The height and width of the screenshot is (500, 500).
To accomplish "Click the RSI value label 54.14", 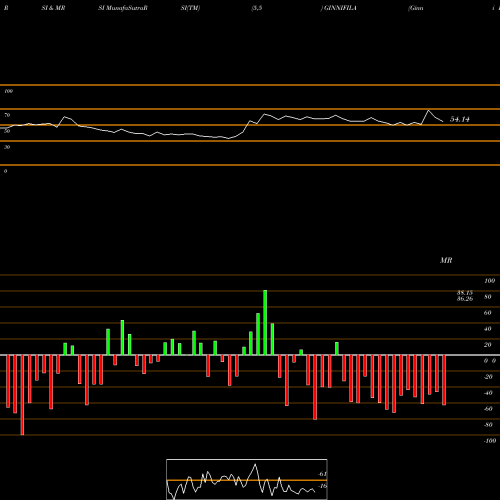I will (460, 119).
